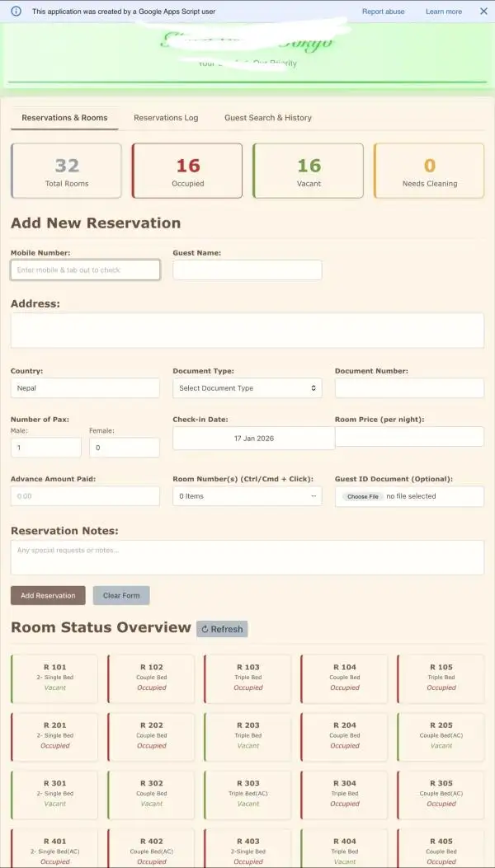This screenshot has width=495, height=868.
Task: Click the Choose File button
Action: [x=363, y=496]
